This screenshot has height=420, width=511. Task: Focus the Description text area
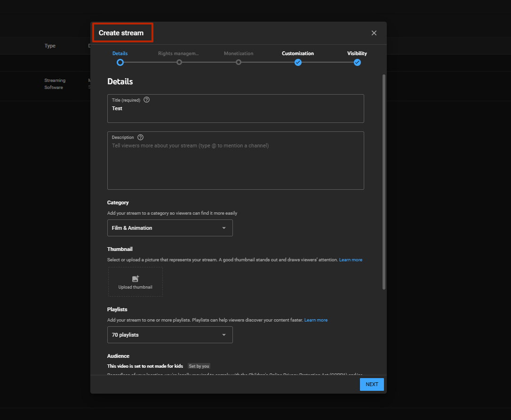[x=236, y=161]
